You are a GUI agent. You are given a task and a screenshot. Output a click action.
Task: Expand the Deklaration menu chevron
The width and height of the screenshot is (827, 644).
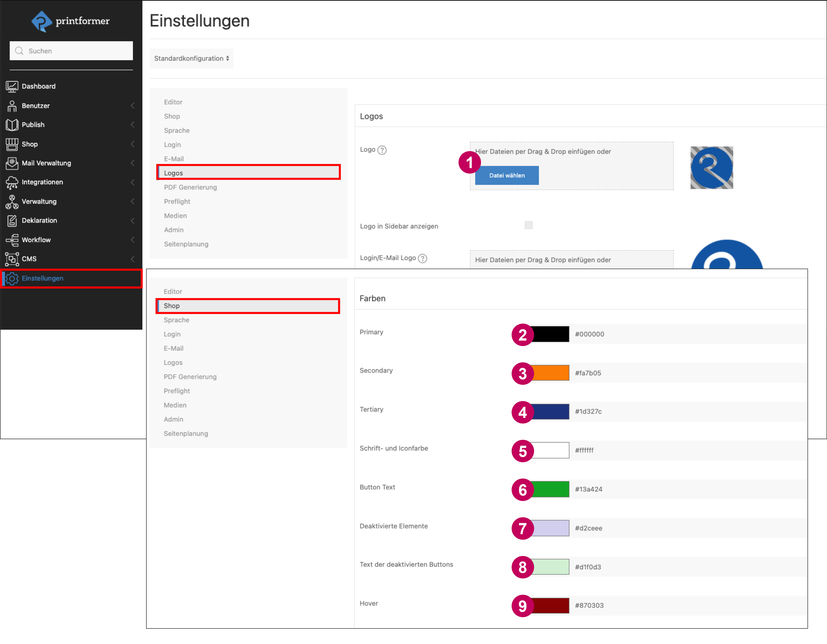[x=132, y=221]
